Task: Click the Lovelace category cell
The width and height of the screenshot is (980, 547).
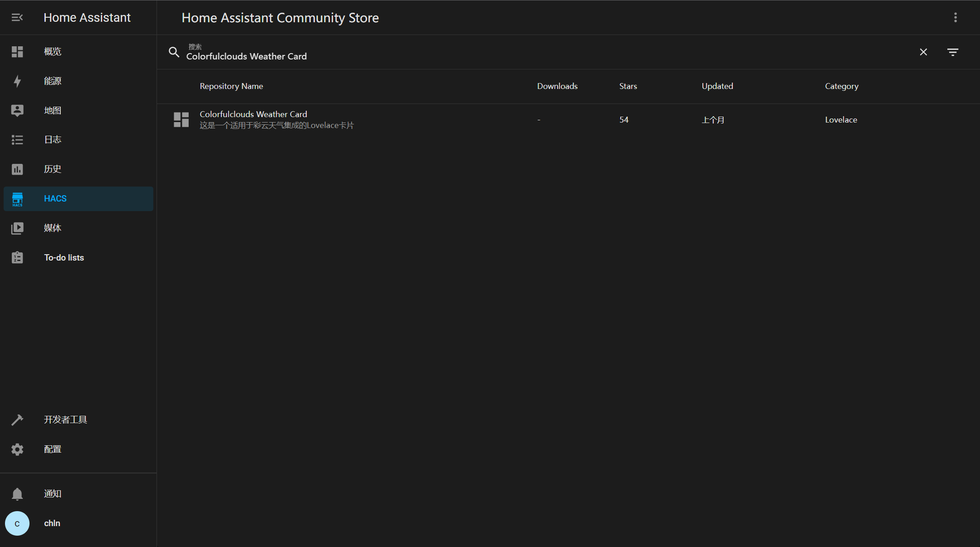Action: click(x=841, y=120)
